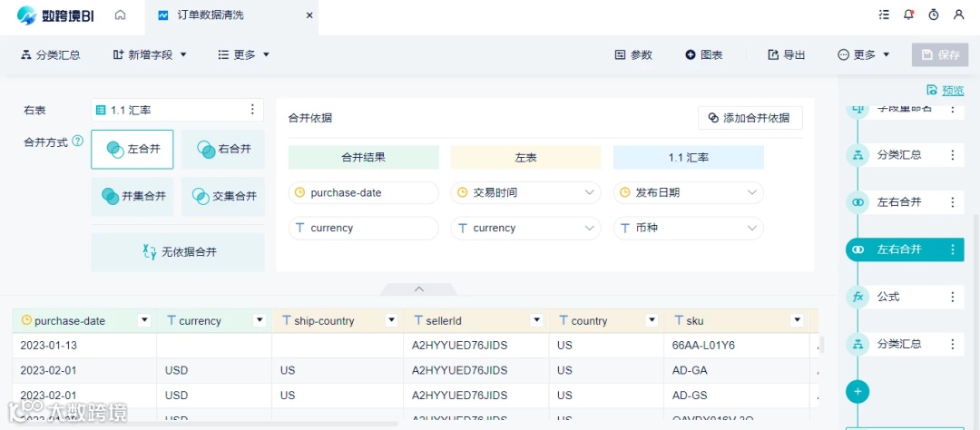The width and height of the screenshot is (980, 430).
Task: Open the 新增字段 dropdown
Action: [x=150, y=54]
